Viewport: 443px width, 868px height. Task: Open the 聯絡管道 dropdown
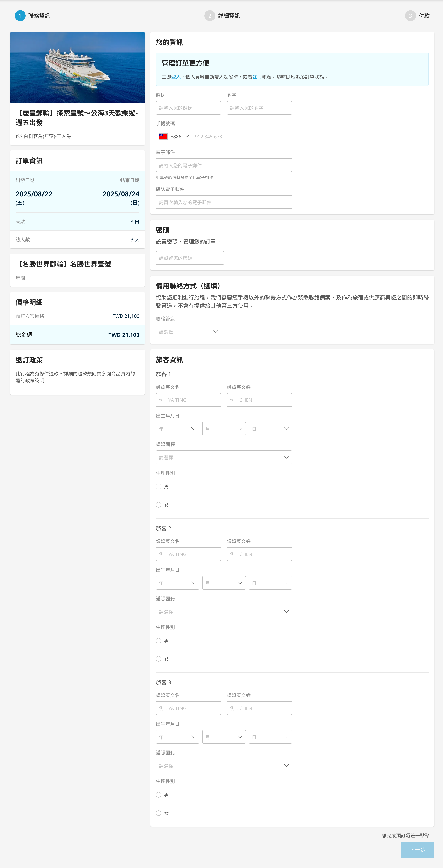pos(188,332)
